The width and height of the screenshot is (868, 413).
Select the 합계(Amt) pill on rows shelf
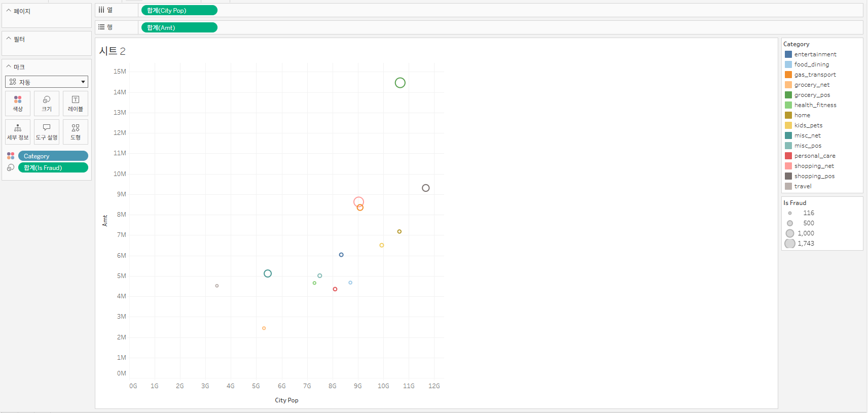pos(179,27)
